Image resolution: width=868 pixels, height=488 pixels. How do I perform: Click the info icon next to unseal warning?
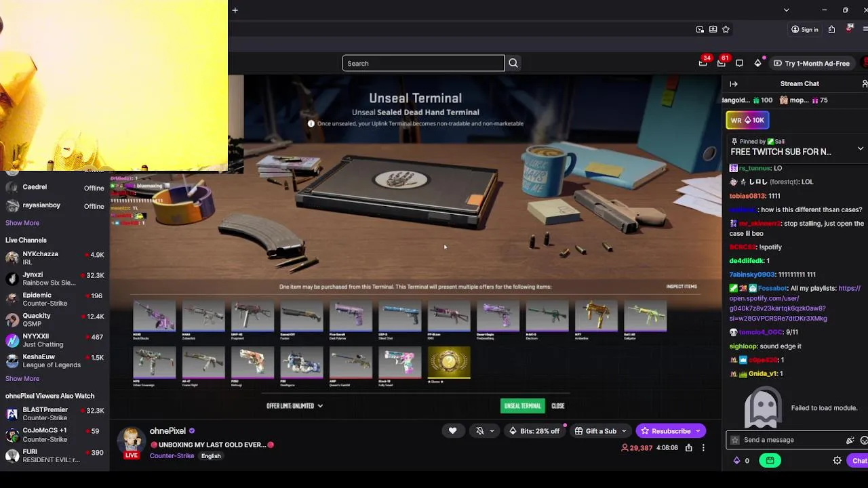coord(311,123)
